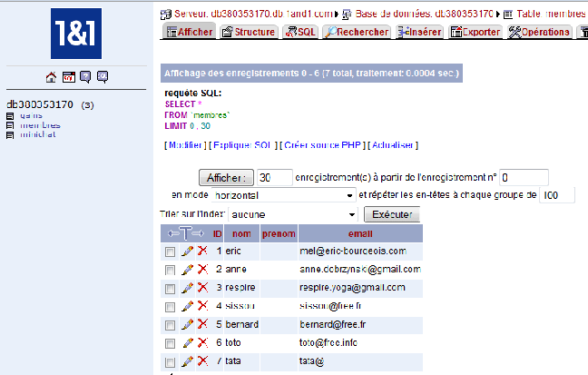Tick the checkbox for the respire row

pos(170,288)
